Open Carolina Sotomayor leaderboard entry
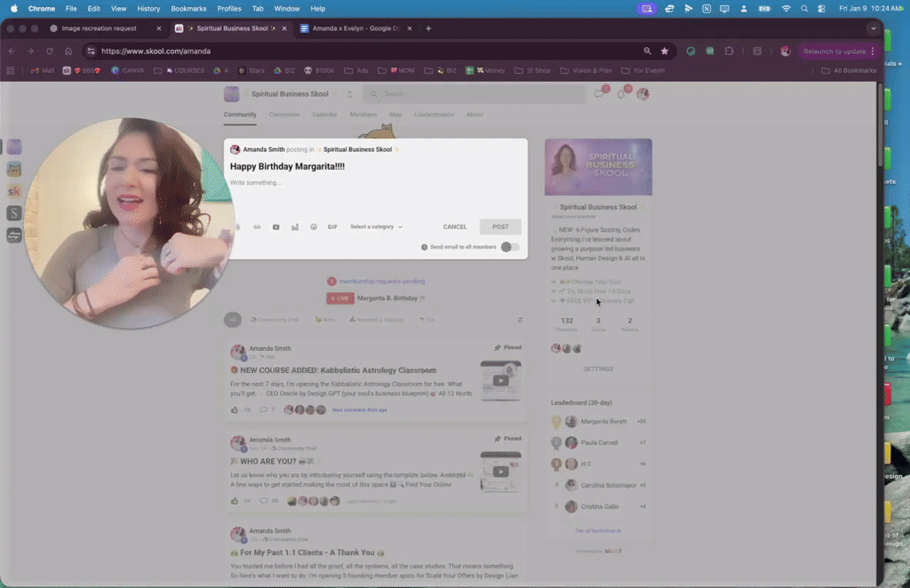Screen dimensions: 910x588 click(x=598, y=485)
